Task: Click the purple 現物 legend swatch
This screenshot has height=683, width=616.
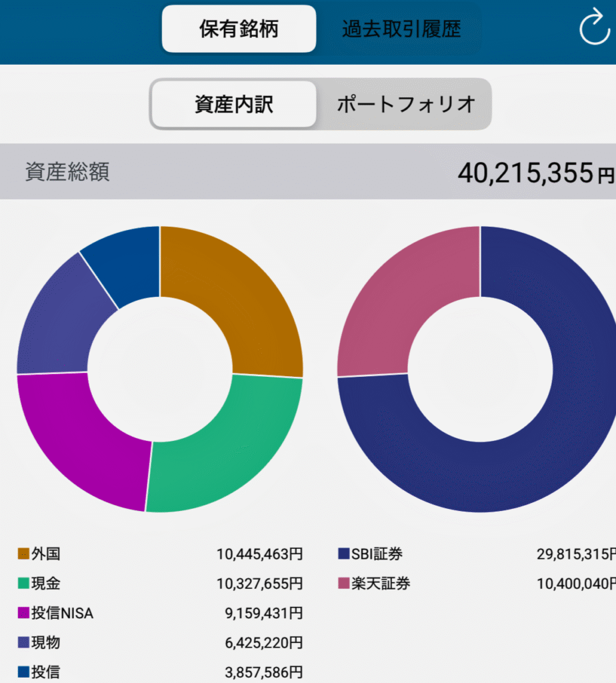Action: coord(23,642)
